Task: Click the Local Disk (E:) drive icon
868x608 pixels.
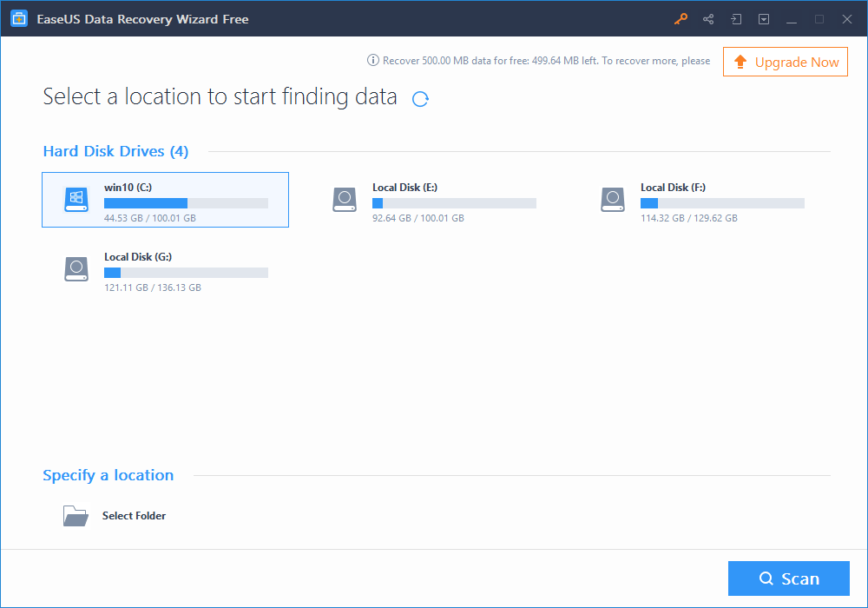Action: pyautogui.click(x=345, y=200)
